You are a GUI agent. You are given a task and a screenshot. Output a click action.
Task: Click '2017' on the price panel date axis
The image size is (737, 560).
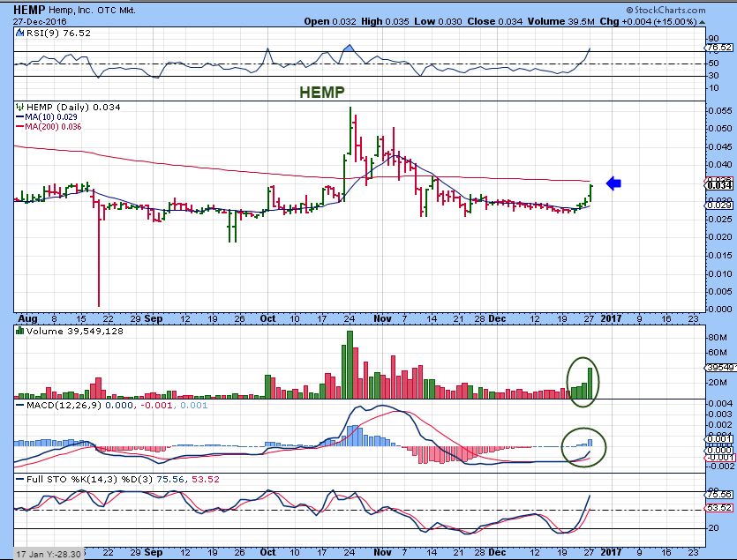pyautogui.click(x=611, y=318)
